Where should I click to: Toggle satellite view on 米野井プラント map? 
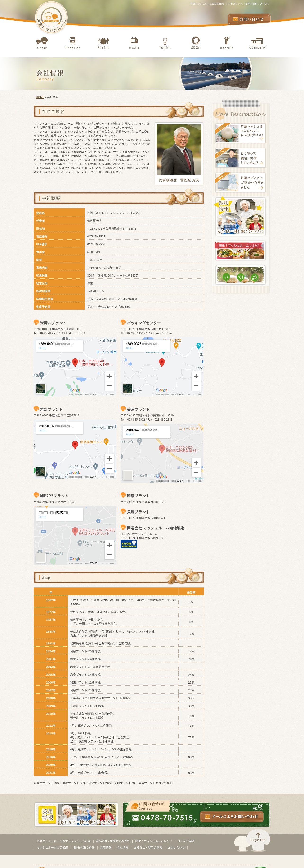click(x=41, y=389)
